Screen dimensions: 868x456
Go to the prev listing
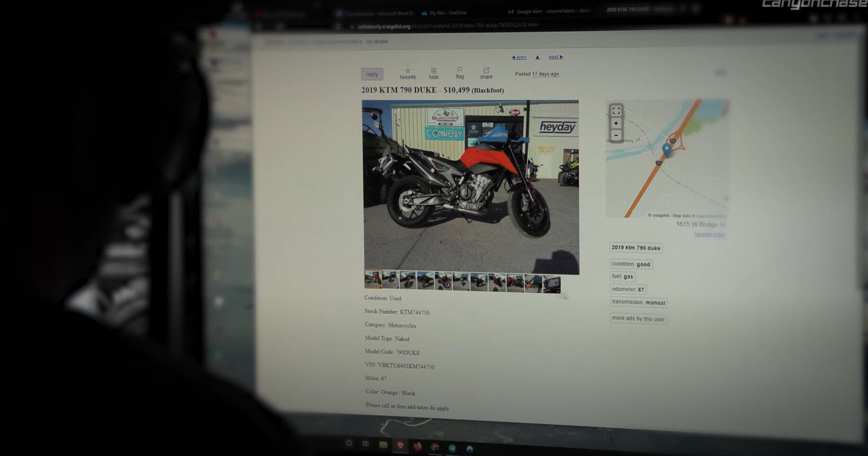[x=519, y=57]
